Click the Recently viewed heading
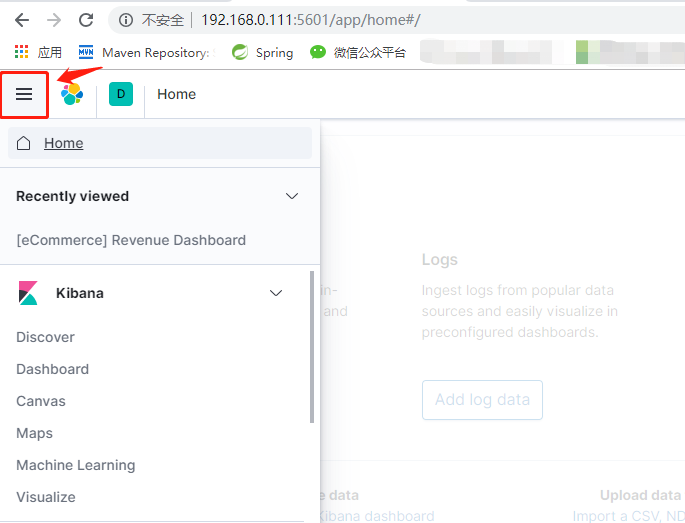Image resolution: width=685 pixels, height=523 pixels. click(x=73, y=196)
